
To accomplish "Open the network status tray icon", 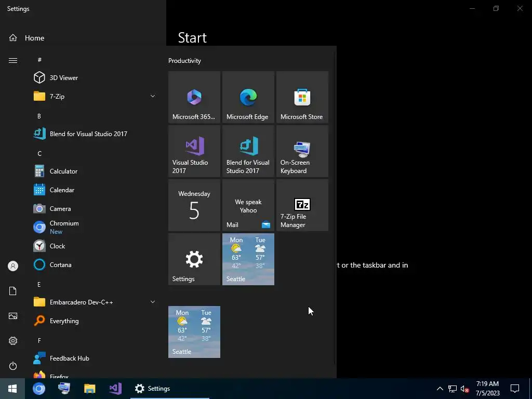I will 453,389.
